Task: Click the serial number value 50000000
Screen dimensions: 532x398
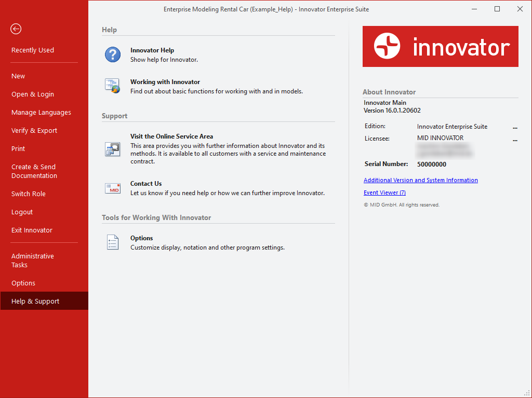Action: pyautogui.click(x=432, y=164)
